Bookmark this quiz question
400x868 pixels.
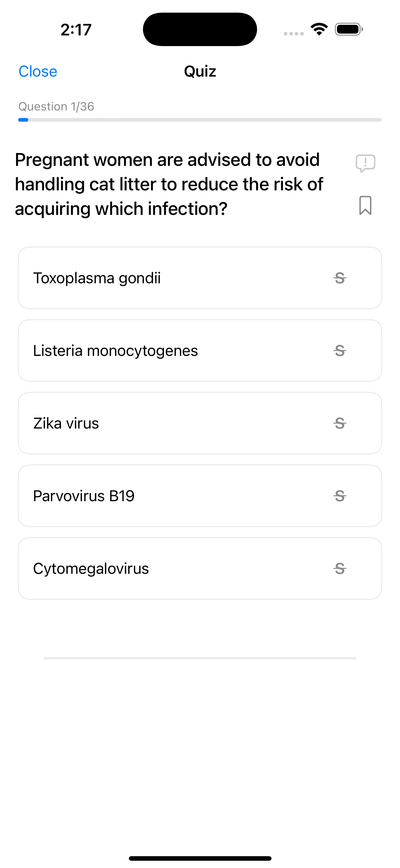coord(365,205)
